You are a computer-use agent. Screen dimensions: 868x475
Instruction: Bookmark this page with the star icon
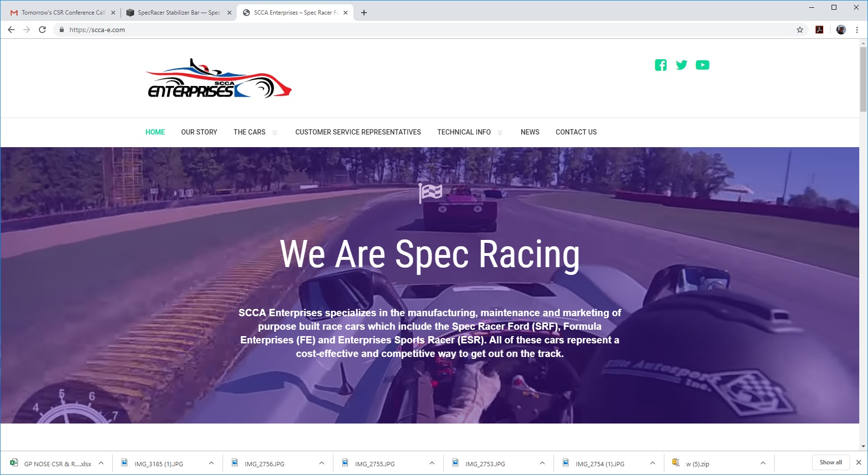click(800, 30)
